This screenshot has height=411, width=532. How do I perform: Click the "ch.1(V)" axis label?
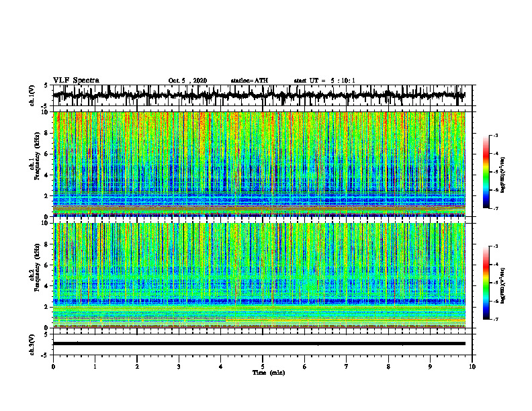click(32, 95)
